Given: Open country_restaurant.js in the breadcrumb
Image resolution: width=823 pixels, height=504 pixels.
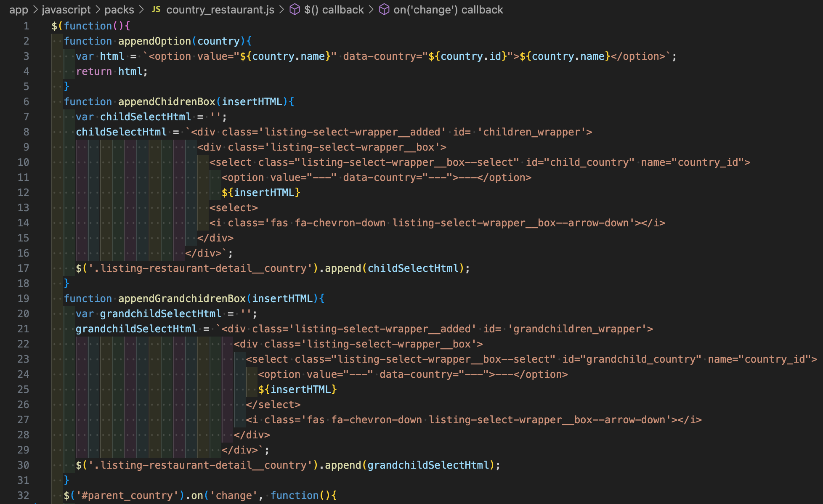Looking at the screenshot, I should [x=220, y=10].
